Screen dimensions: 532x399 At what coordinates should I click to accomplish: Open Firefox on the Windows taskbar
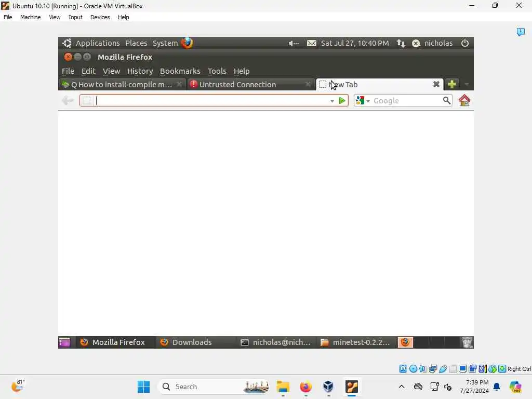point(305,387)
